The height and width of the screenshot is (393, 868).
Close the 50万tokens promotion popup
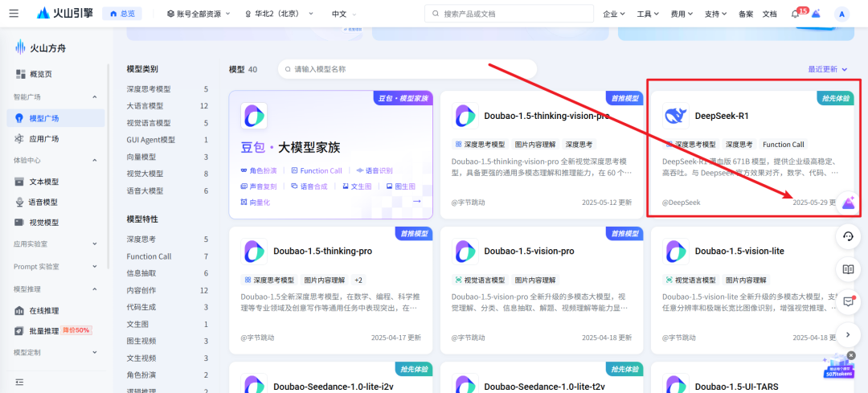(851, 354)
